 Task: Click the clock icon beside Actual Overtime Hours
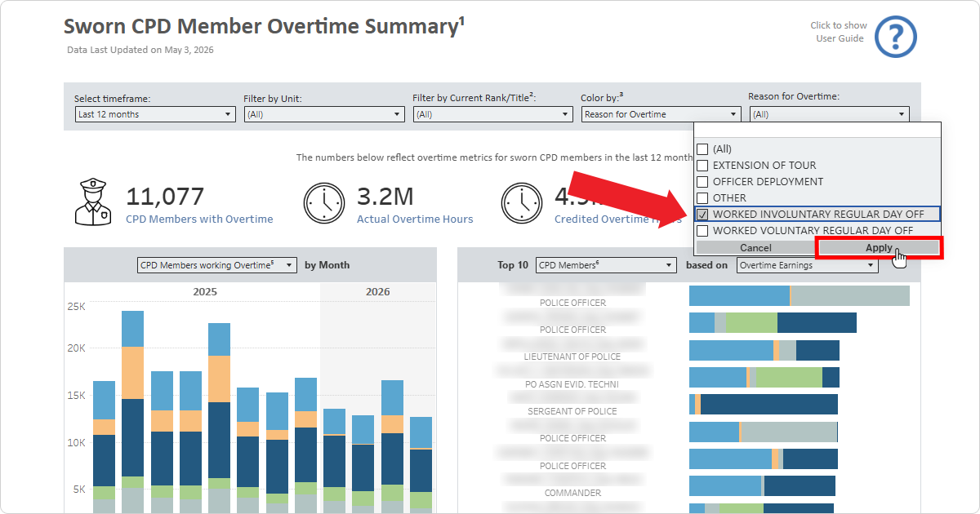(x=325, y=203)
